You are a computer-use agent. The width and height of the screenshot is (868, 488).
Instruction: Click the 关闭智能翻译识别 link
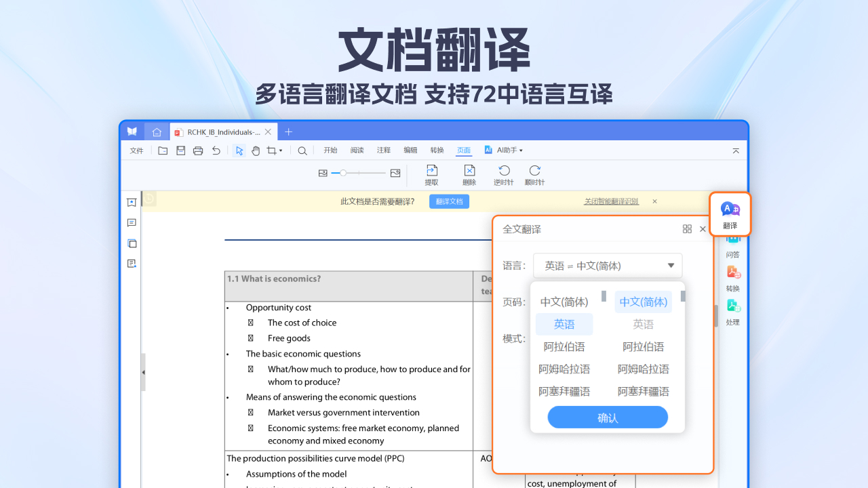[610, 201]
